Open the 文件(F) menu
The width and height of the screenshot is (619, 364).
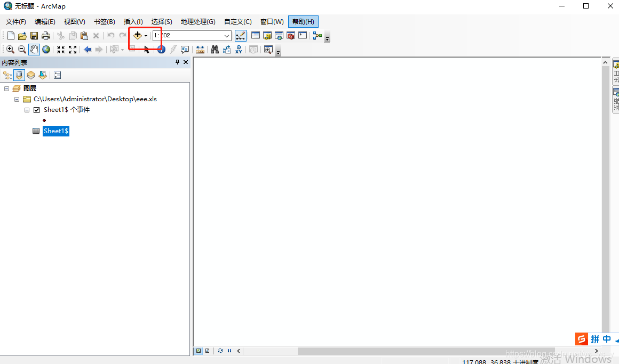point(16,22)
